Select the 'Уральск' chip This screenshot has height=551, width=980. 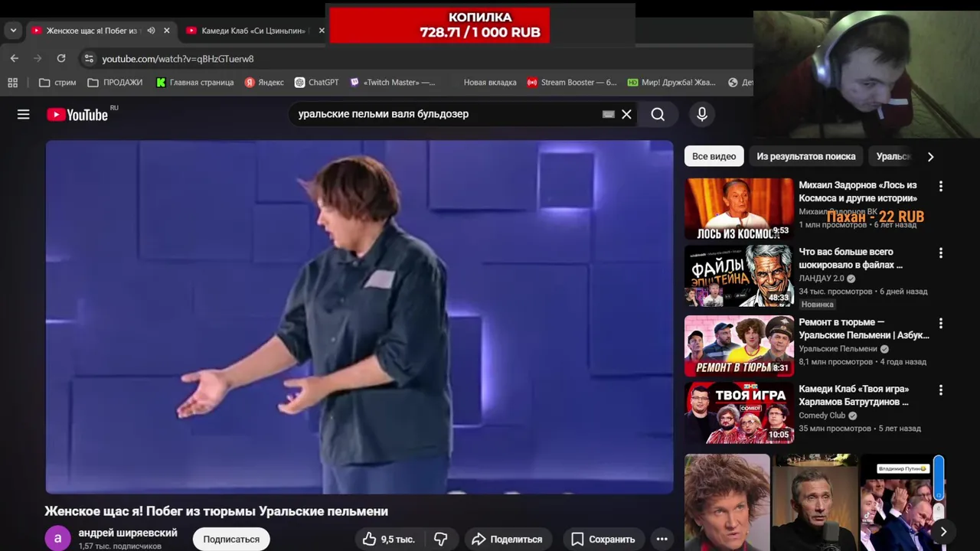[x=893, y=156]
